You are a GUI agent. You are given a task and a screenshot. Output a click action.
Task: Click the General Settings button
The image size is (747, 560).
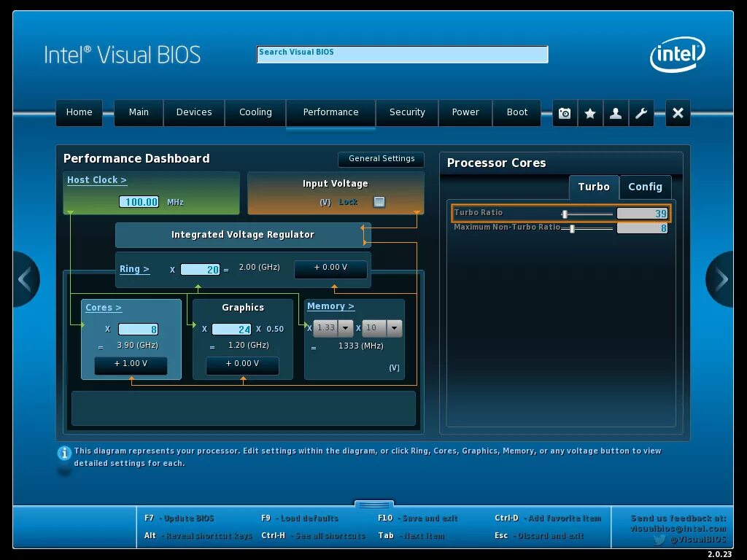(x=382, y=158)
